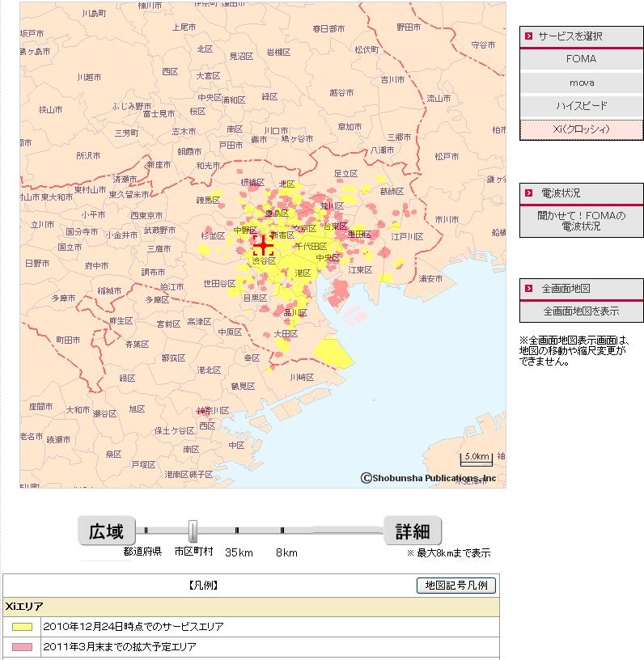
Task: Set zoom slider to 8km tick
Action: (x=282, y=531)
